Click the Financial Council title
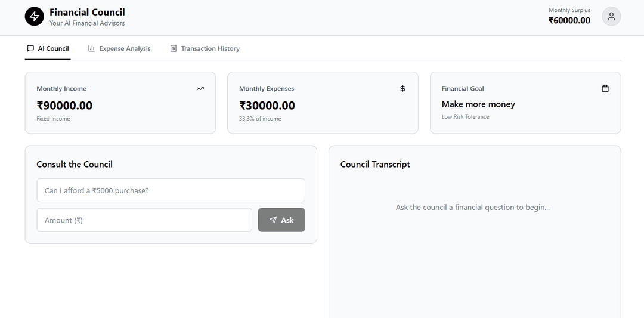The width and height of the screenshot is (644, 318). tap(87, 12)
